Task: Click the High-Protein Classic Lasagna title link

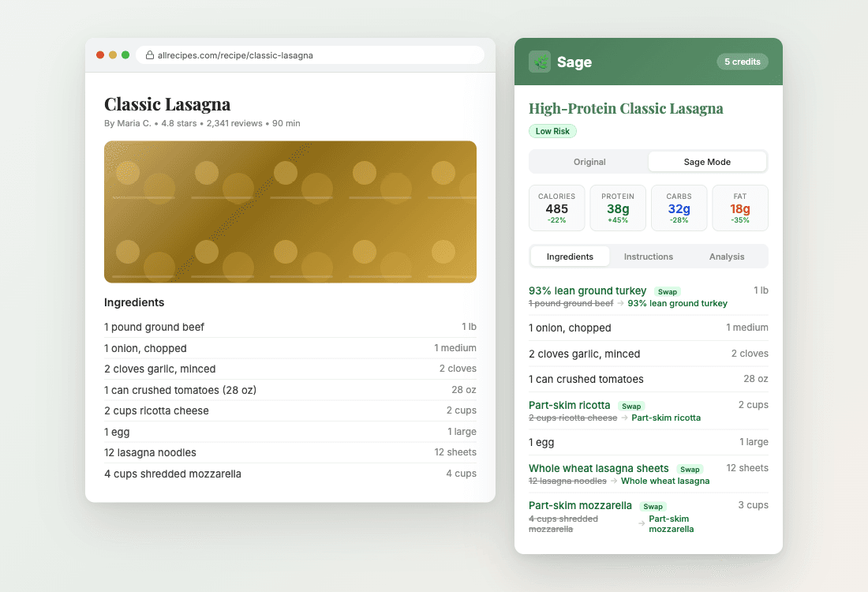Action: click(x=626, y=108)
